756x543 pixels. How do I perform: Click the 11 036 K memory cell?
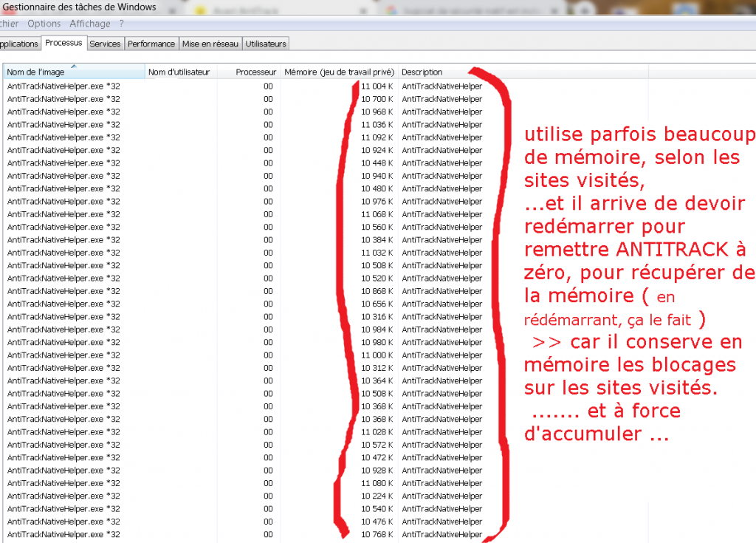pos(377,125)
